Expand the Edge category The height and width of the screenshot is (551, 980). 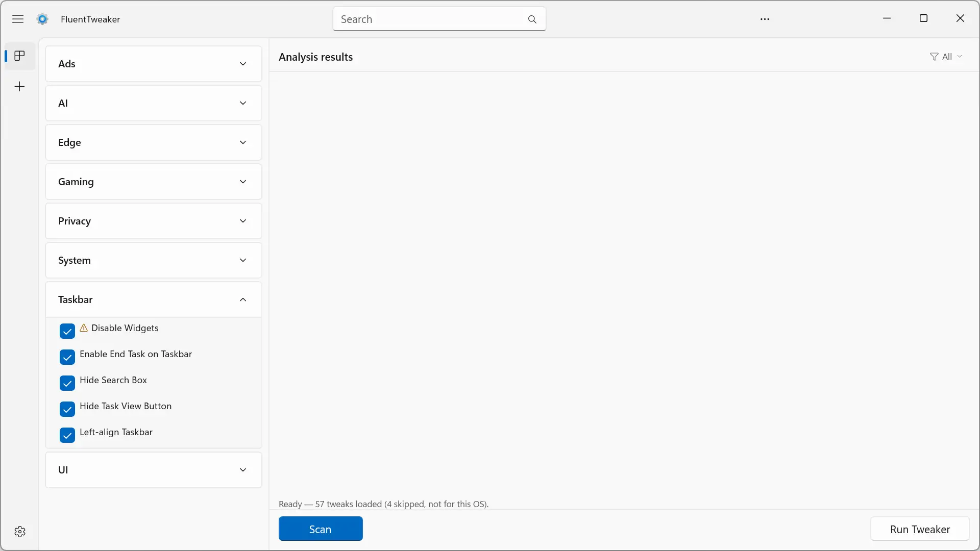point(154,142)
